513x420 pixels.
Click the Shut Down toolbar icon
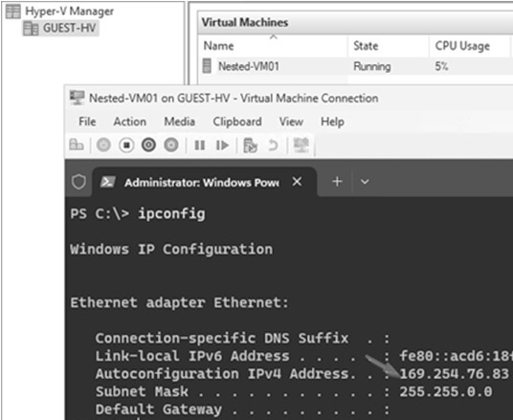[148, 144]
